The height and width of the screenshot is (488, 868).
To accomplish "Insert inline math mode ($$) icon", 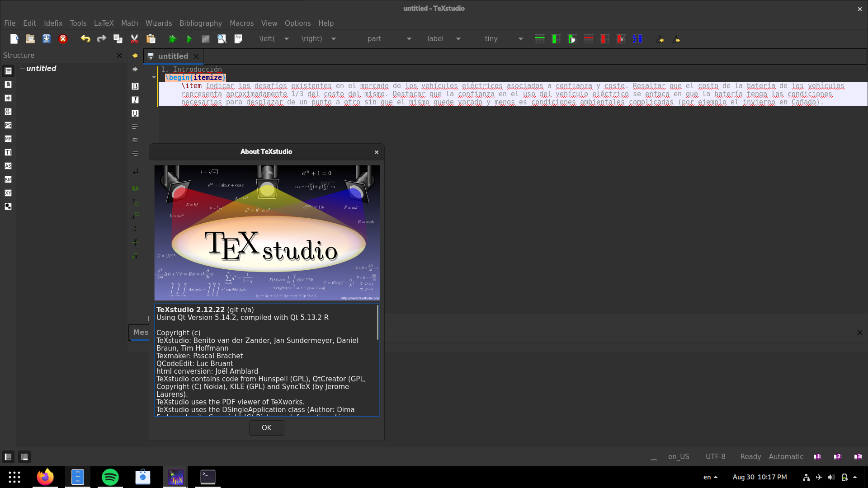I will click(x=135, y=188).
